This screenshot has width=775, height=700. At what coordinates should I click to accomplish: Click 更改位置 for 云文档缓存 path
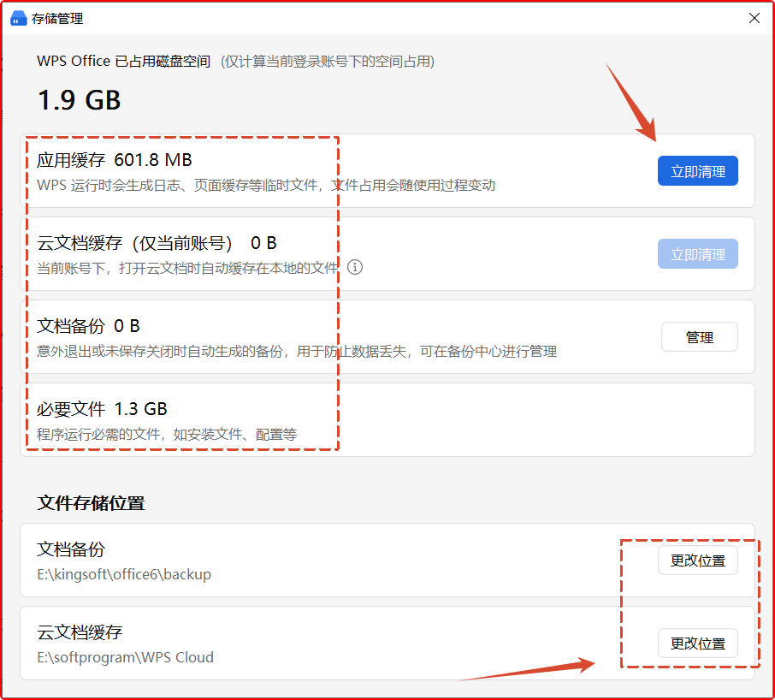[697, 644]
